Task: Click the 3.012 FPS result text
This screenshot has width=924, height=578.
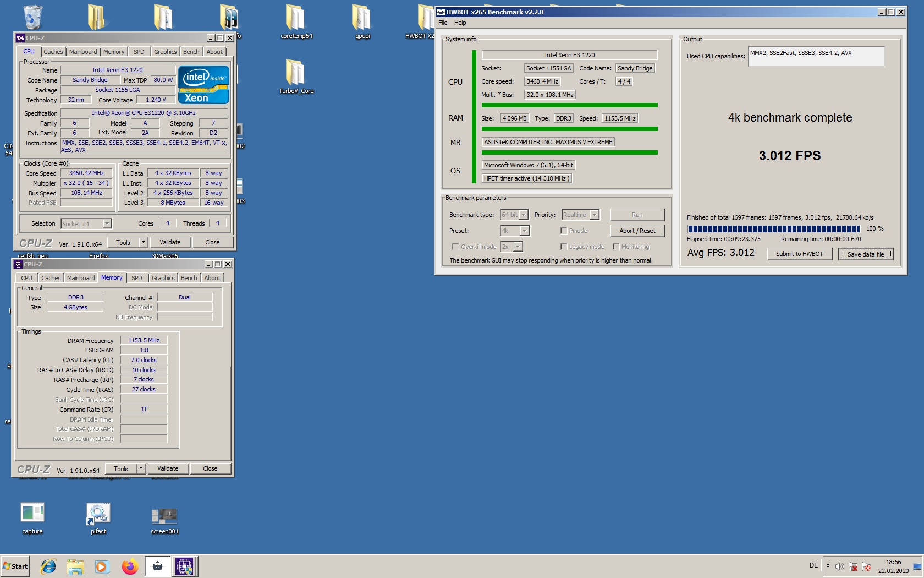Action: point(790,156)
